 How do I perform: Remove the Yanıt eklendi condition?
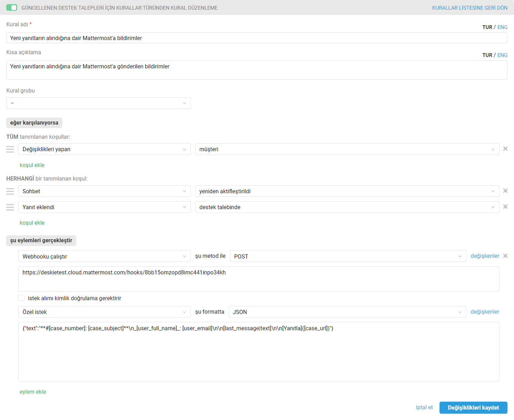[x=505, y=207]
